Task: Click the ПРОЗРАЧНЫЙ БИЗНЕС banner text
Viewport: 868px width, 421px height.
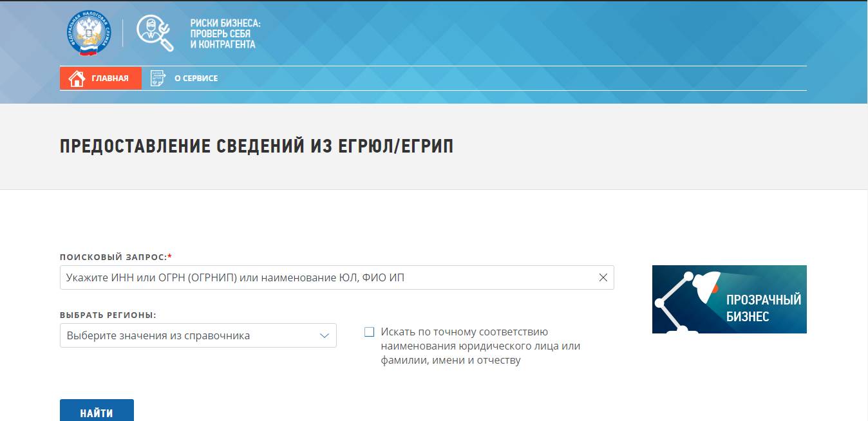Action: (764, 308)
